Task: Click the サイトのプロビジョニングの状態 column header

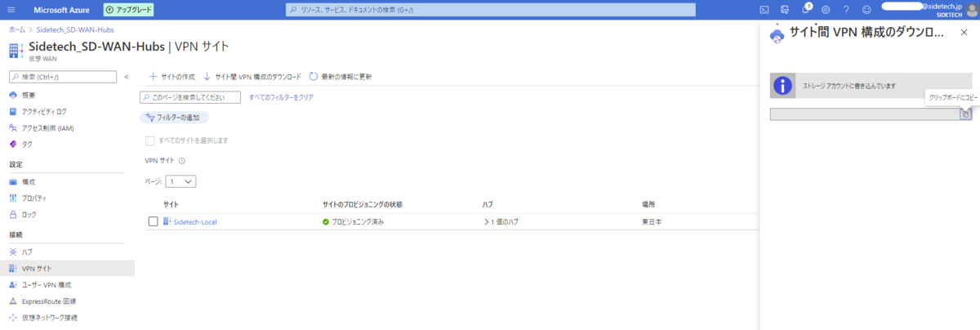Action: [x=363, y=203]
